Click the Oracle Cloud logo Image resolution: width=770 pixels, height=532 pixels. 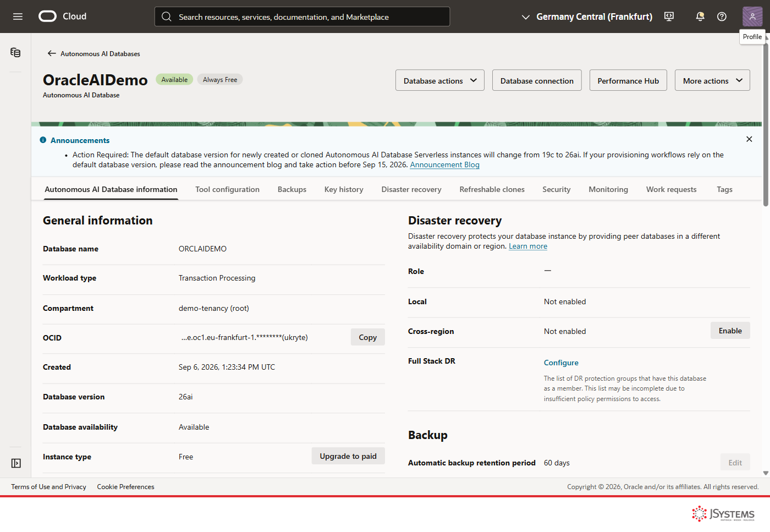point(62,17)
